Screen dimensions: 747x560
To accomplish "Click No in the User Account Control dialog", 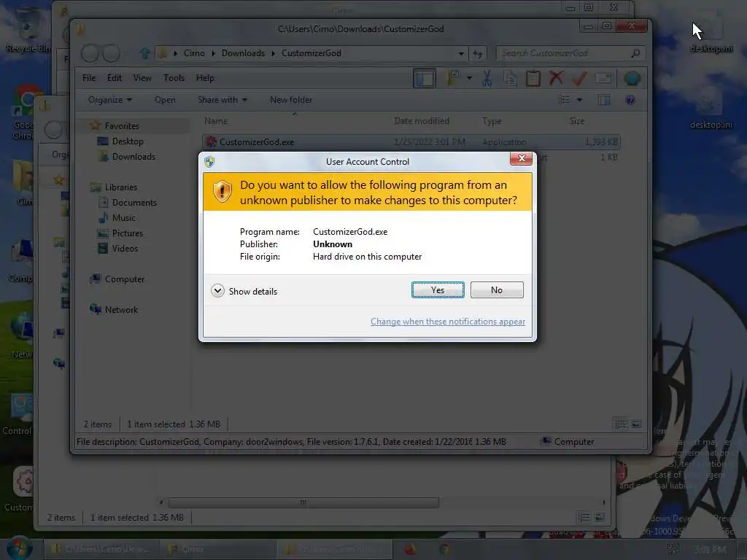I will [496, 290].
